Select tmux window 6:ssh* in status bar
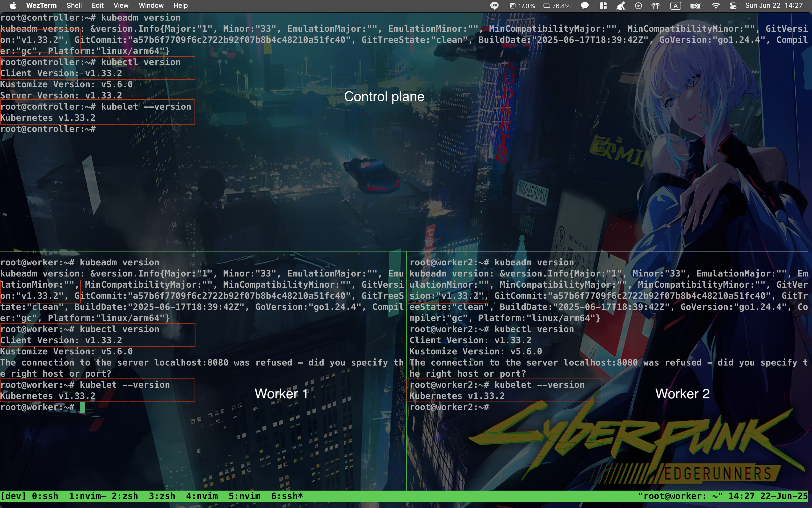812x508 pixels. click(x=287, y=496)
